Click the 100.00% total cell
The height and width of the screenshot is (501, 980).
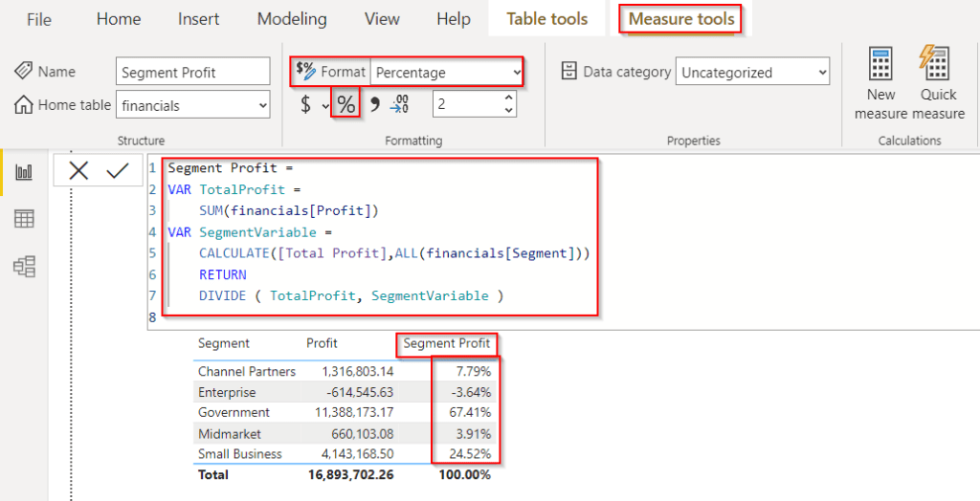click(x=464, y=475)
